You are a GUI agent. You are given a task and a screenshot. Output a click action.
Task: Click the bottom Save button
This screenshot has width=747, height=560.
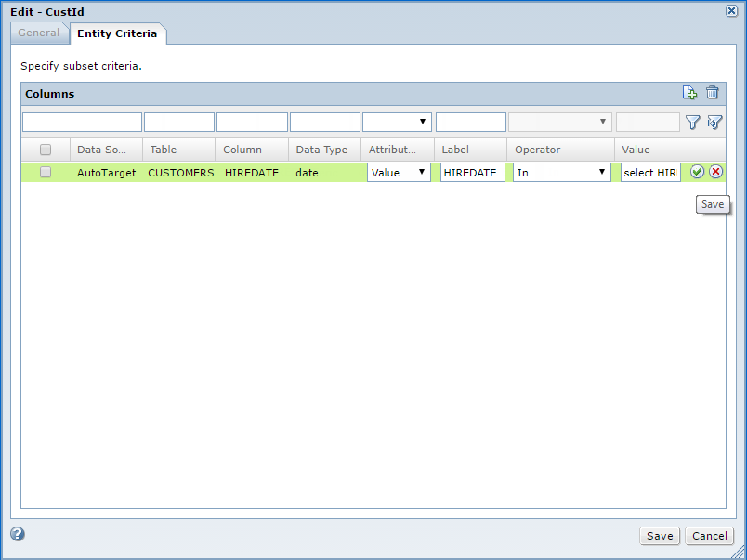pos(660,536)
